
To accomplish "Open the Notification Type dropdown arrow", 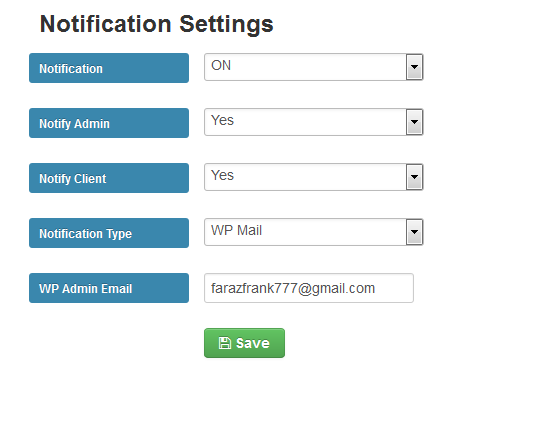I will click(x=414, y=232).
